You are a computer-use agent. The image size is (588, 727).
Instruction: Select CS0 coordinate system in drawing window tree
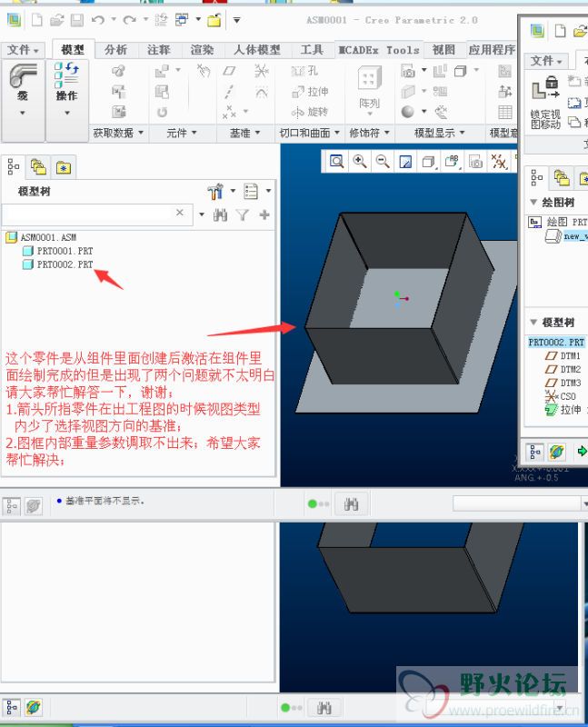pos(561,396)
